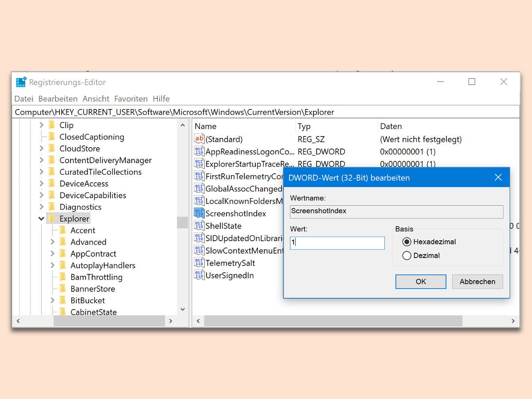Expand the AutoplayHandlers subkey
The width and height of the screenshot is (532, 399).
click(52, 265)
